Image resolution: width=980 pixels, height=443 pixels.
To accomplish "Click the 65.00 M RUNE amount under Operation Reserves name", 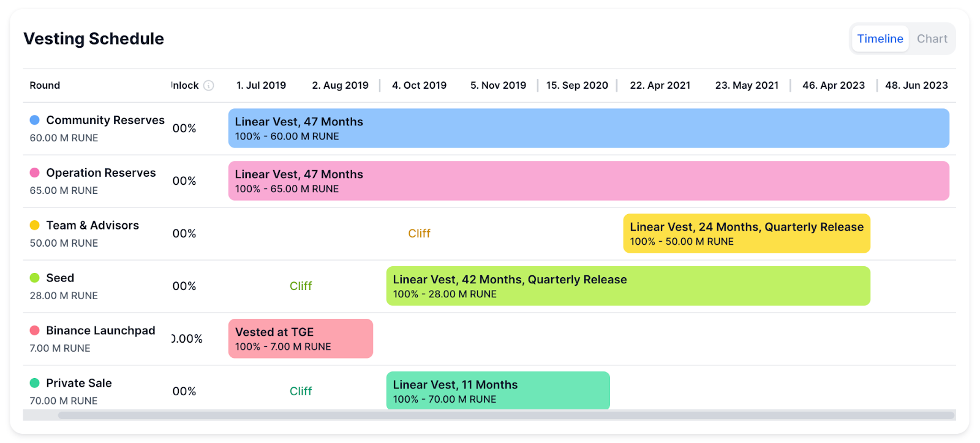I will [x=64, y=191].
